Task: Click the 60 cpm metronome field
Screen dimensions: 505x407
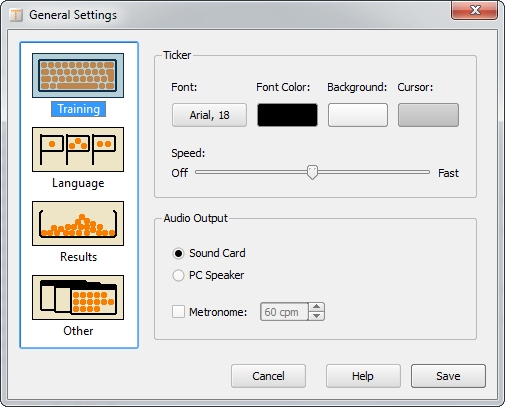Action: 284,312
